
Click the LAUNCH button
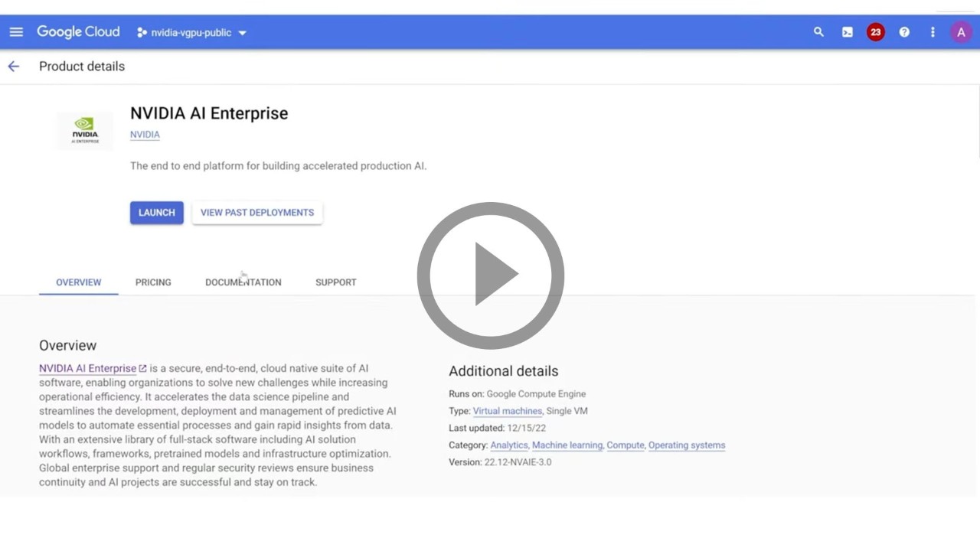pos(156,212)
